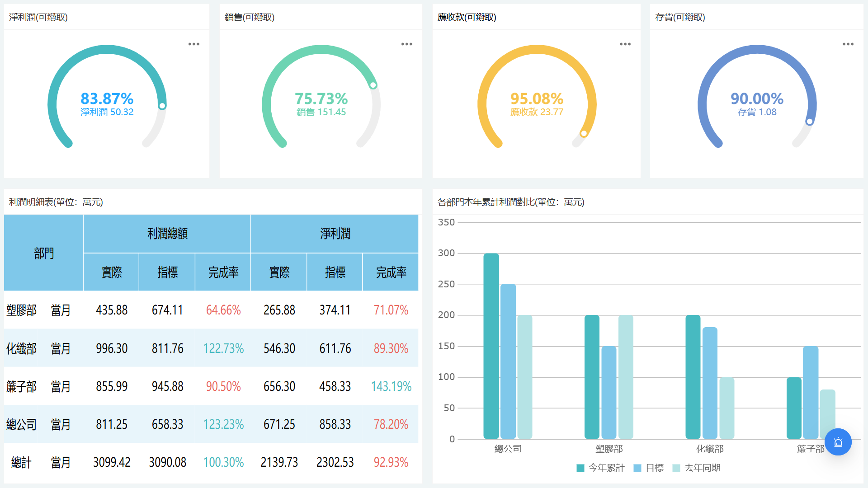Click the 3099.42 total actual cell
868x488 pixels.
coord(112,462)
